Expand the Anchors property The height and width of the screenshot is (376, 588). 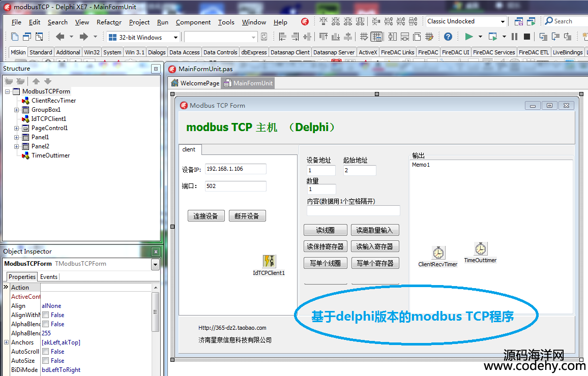click(7, 342)
